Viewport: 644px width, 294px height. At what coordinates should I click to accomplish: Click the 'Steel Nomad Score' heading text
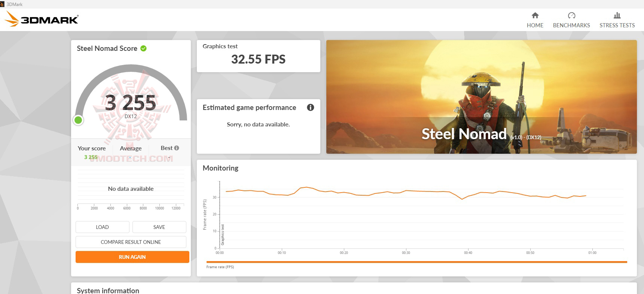pos(107,48)
